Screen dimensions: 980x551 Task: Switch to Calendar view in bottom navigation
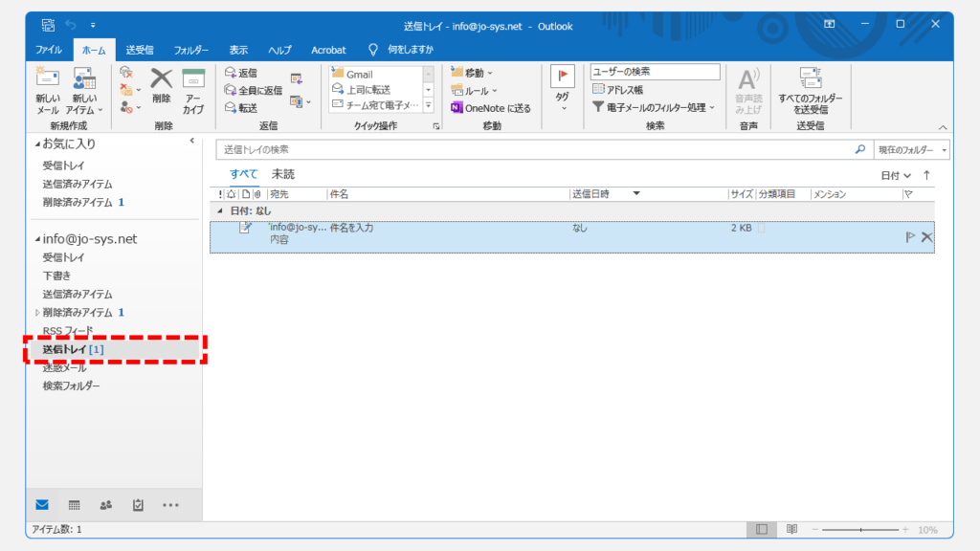click(x=74, y=505)
